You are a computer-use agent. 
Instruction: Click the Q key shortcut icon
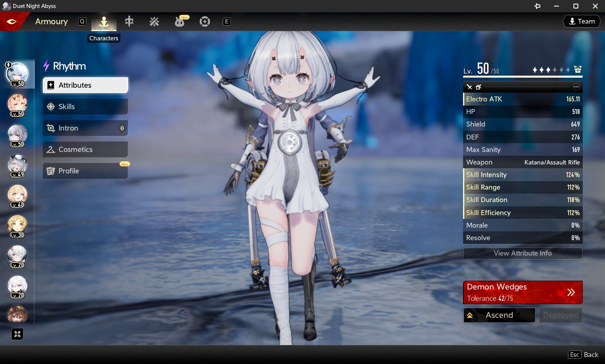(x=82, y=21)
